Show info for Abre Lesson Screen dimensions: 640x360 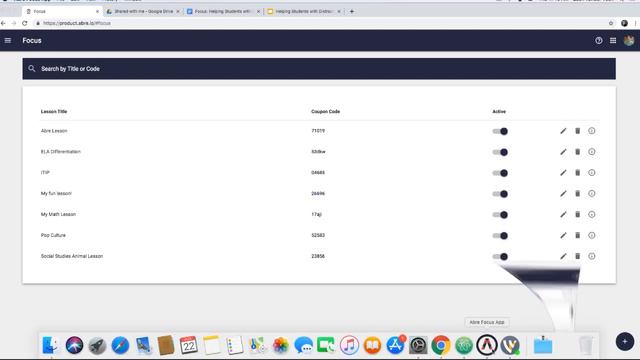click(592, 131)
